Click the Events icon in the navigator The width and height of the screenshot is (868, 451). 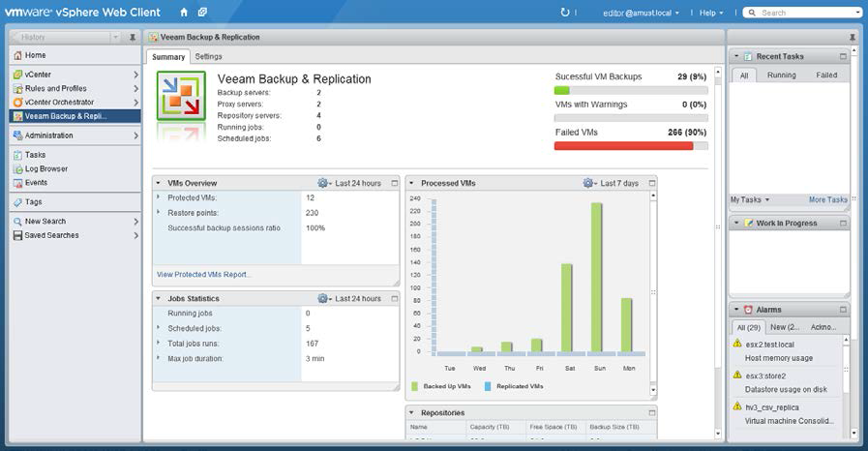(17, 183)
